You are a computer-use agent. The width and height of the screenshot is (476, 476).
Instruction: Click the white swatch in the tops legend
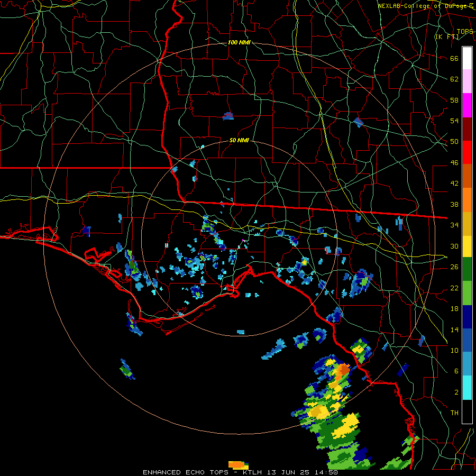tap(467, 58)
